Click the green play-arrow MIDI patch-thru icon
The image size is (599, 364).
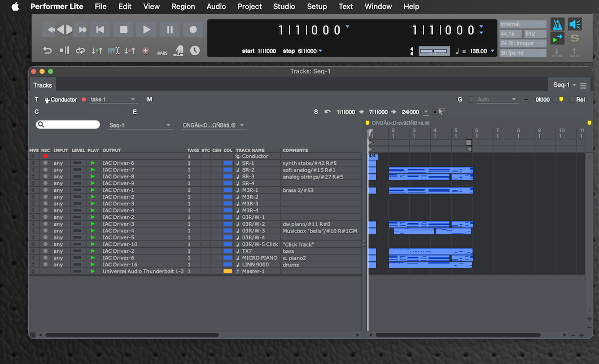[x=557, y=38]
